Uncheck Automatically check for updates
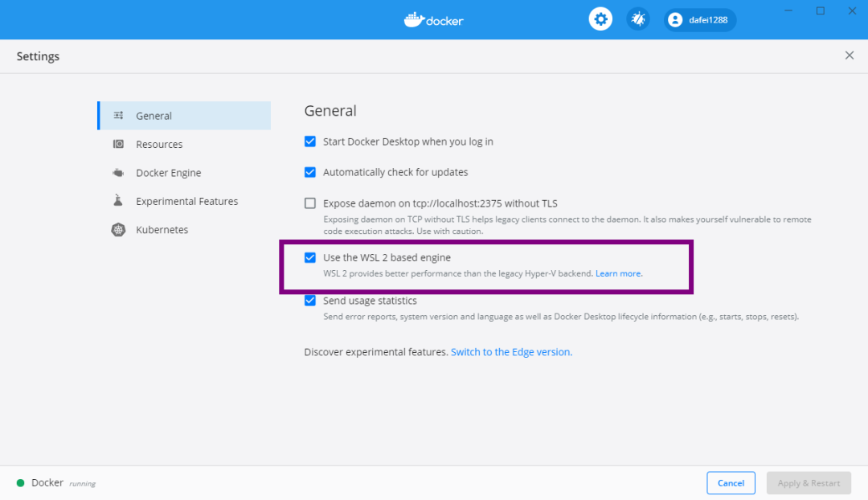 click(x=310, y=172)
